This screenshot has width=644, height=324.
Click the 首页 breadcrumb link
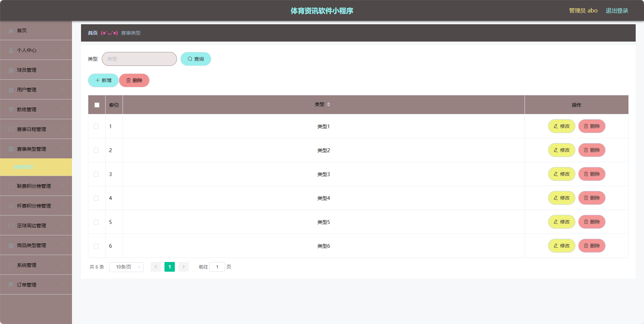[x=93, y=33]
